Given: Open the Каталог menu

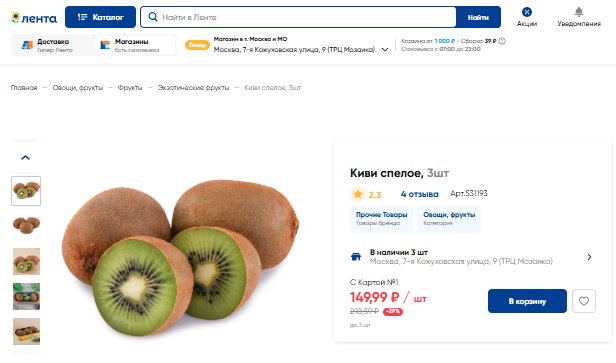Looking at the screenshot, I should 100,17.
